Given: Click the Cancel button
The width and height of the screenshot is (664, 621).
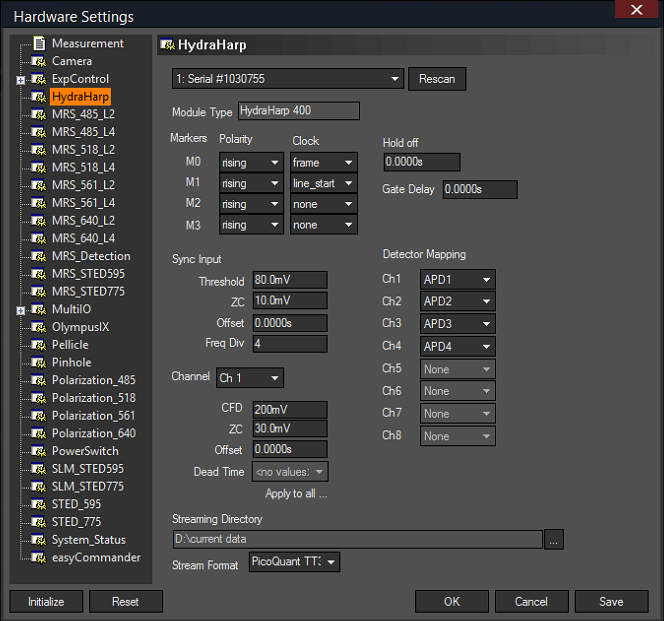Looking at the screenshot, I should pos(531,602).
